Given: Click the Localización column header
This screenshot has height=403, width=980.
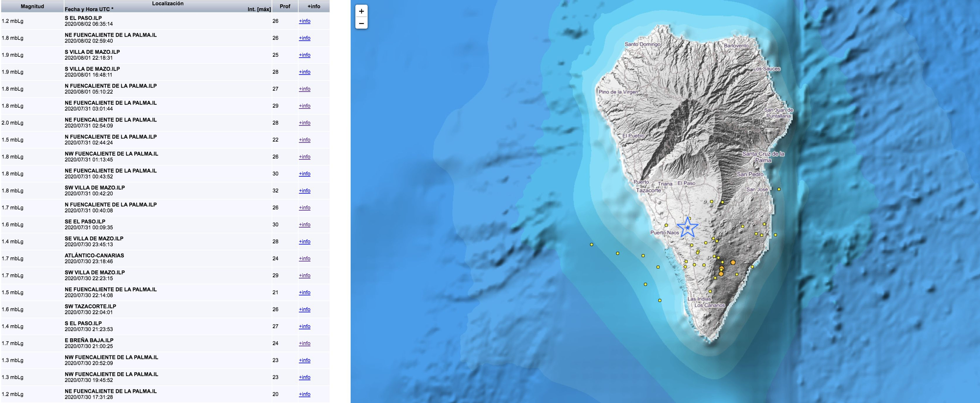Looking at the screenshot, I should click(168, 3).
